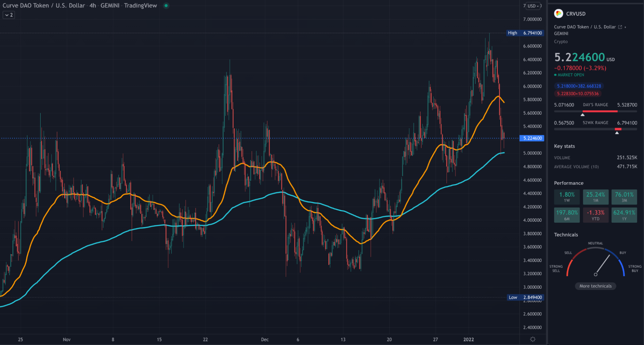Click the AVERAGE VOLUME (10) value 471.715K
The image size is (644, 345).
click(x=627, y=166)
